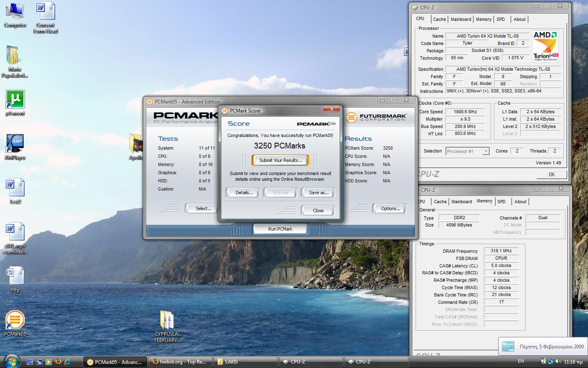Click the power plug tray icon
588x368 pixels.
click(543, 361)
